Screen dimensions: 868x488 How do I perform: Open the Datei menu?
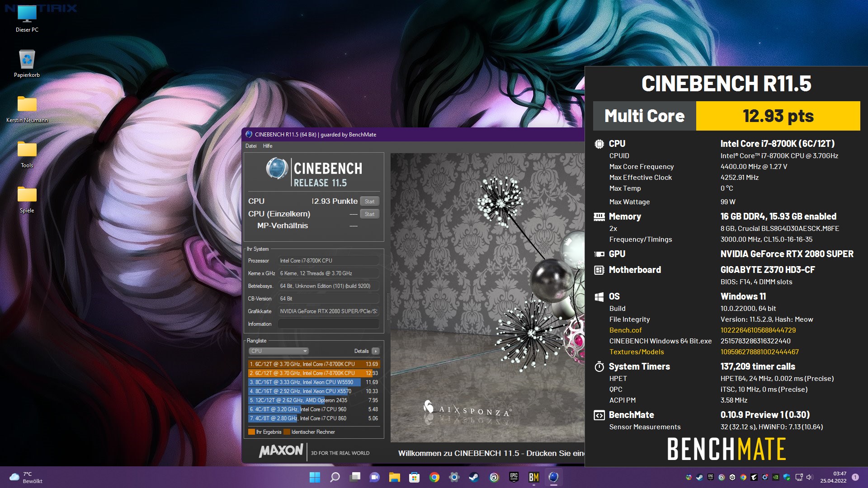coord(251,146)
